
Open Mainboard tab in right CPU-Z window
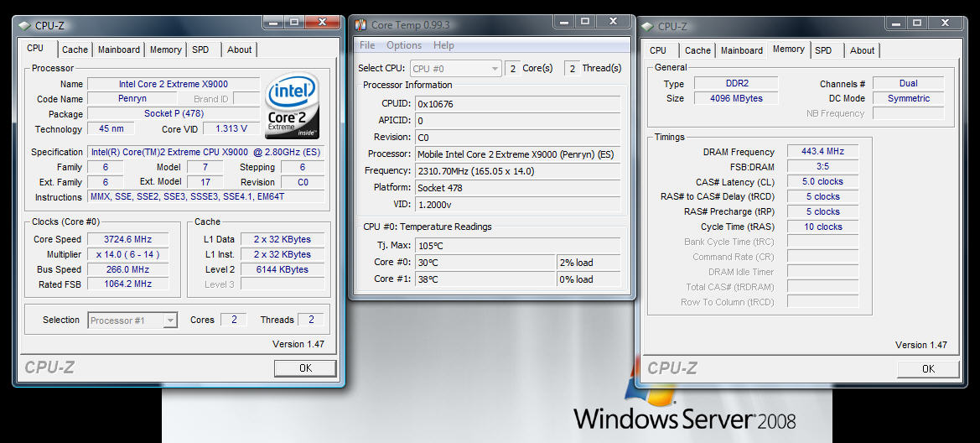pyautogui.click(x=742, y=50)
